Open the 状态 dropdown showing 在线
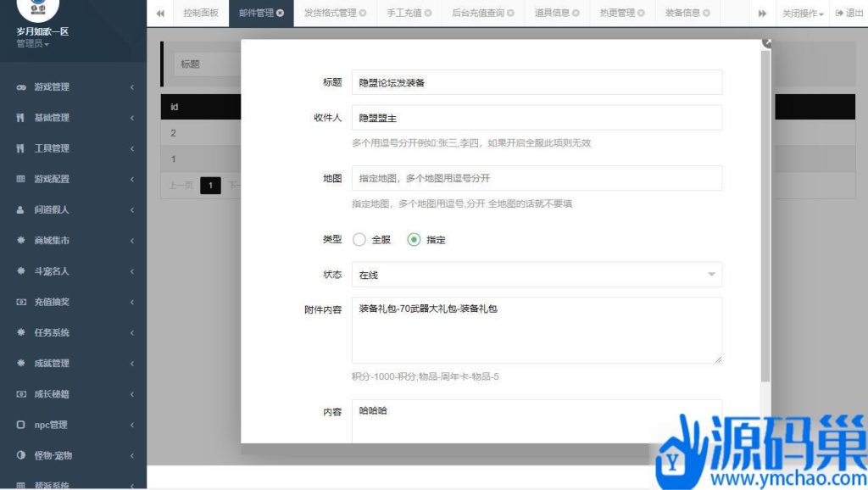 536,275
